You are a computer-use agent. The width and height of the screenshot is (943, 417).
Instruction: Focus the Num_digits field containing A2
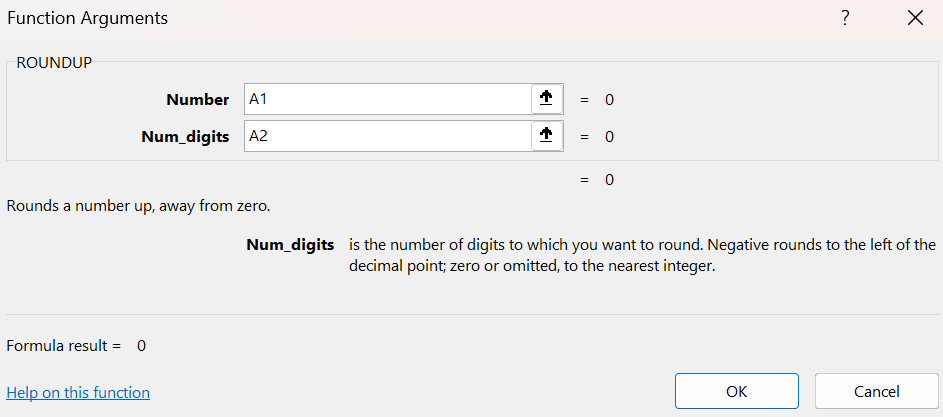388,137
